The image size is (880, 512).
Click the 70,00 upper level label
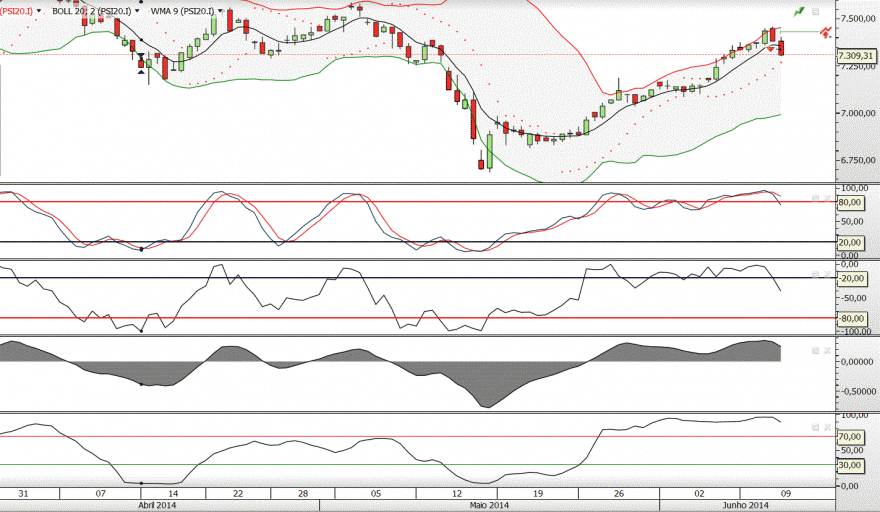850,436
